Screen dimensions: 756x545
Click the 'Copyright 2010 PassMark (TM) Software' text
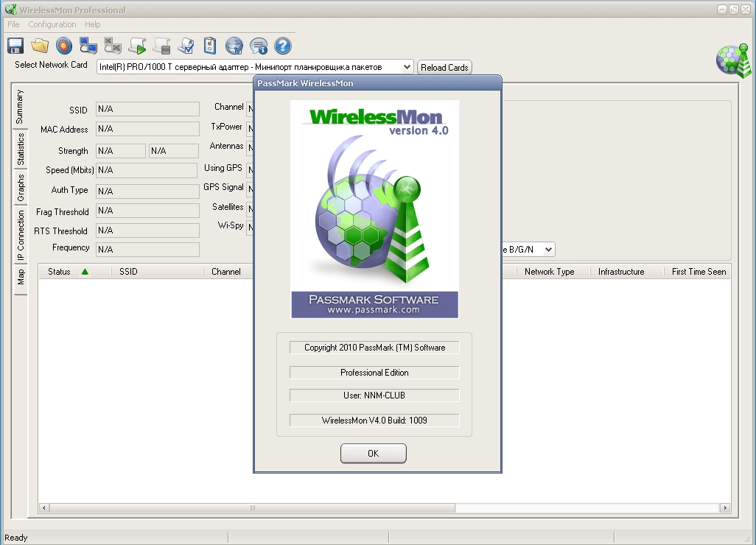tap(374, 348)
